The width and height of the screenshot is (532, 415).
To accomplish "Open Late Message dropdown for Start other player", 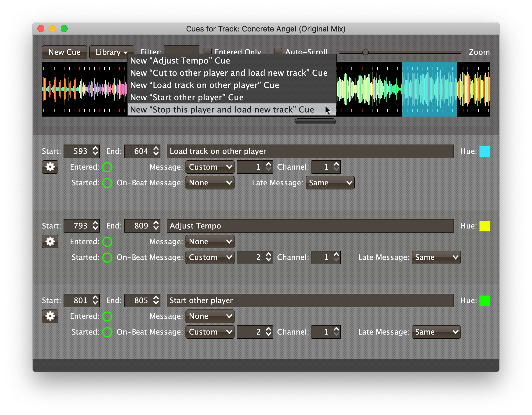I will [436, 332].
